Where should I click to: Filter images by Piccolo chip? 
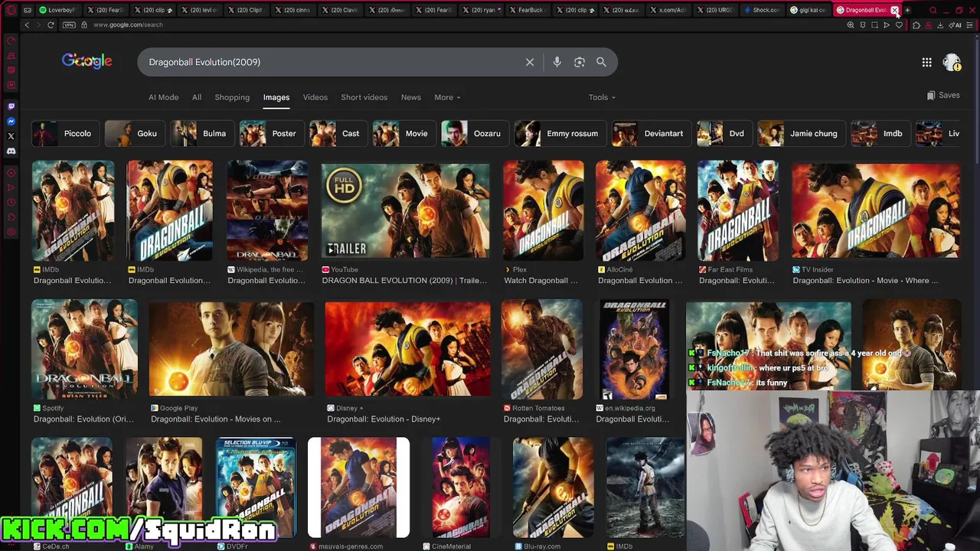66,133
